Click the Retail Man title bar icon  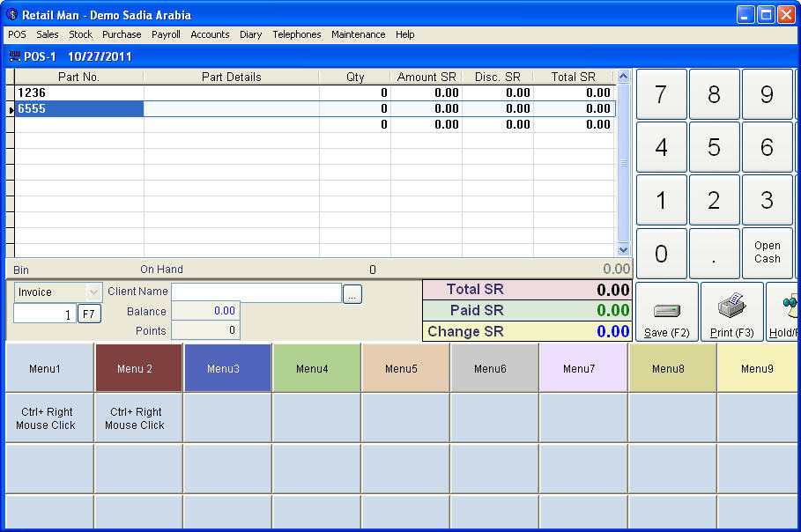tap(10, 14)
